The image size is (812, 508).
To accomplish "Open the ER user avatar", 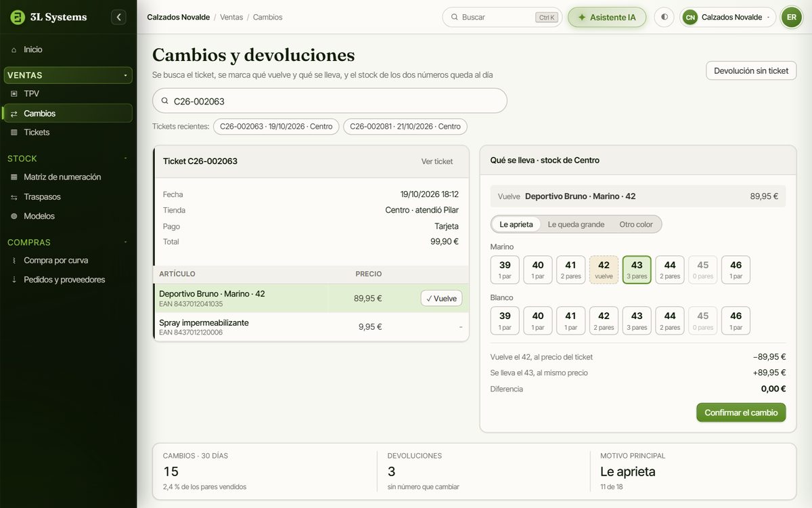I will click(791, 17).
